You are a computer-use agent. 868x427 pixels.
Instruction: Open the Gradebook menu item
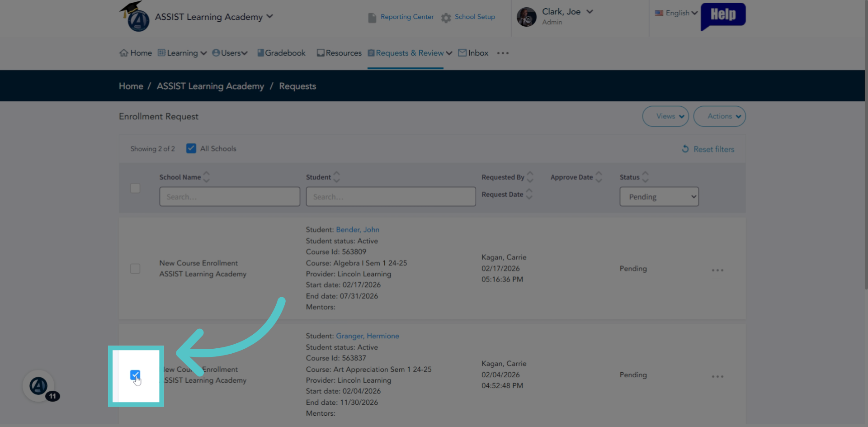(x=281, y=53)
